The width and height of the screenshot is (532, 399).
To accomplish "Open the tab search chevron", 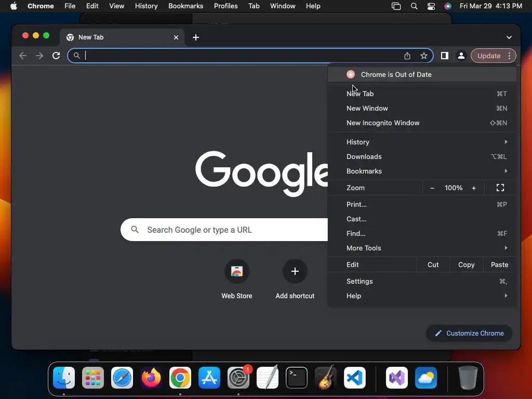I will click(x=509, y=37).
